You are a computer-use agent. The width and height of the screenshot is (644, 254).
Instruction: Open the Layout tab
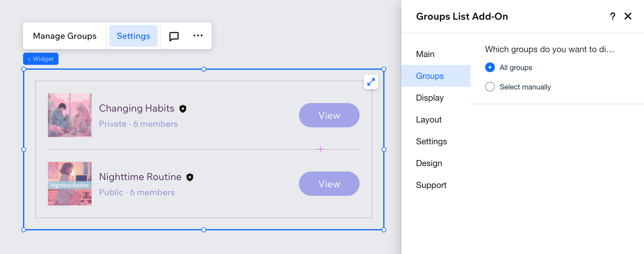[429, 119]
